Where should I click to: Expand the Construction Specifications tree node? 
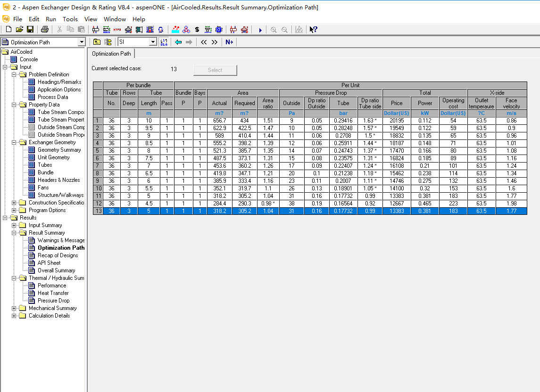coord(14,203)
